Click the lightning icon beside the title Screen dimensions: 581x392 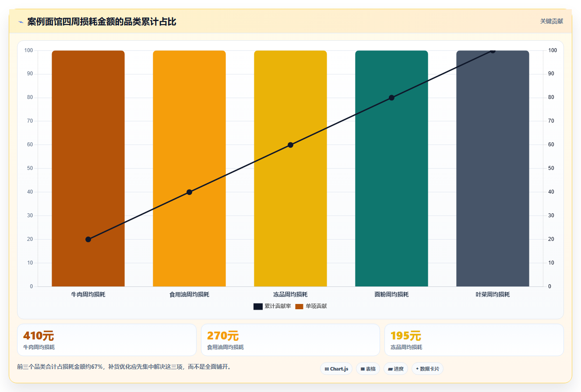click(x=21, y=22)
